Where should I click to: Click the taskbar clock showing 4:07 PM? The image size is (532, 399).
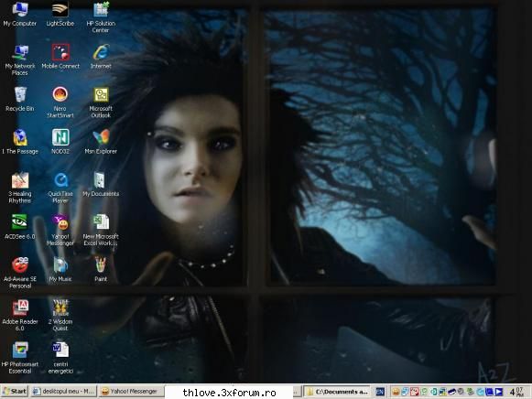(516, 393)
